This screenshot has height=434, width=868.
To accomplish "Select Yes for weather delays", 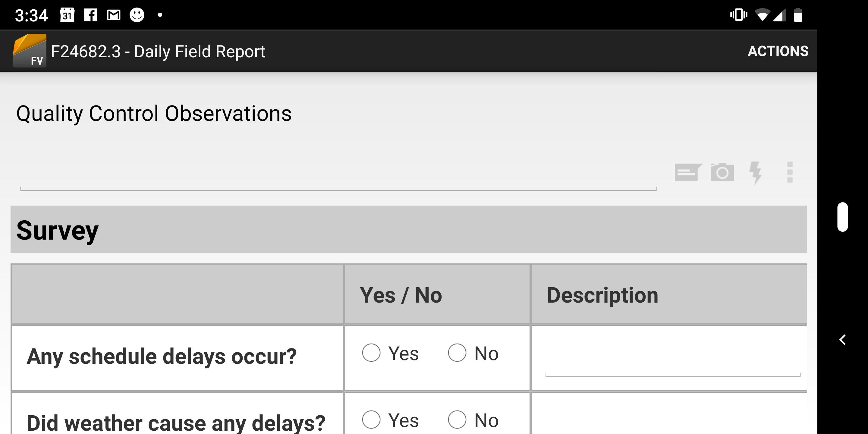I will [371, 420].
